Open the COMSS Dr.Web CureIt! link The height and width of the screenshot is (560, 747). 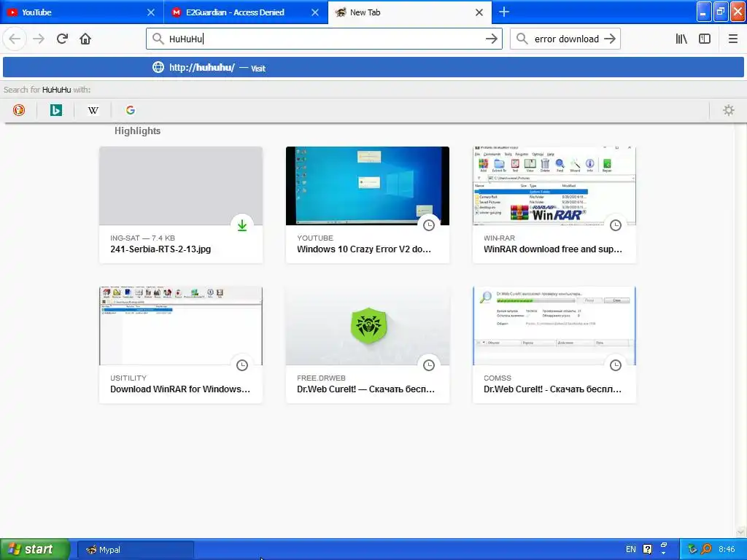tap(553, 389)
